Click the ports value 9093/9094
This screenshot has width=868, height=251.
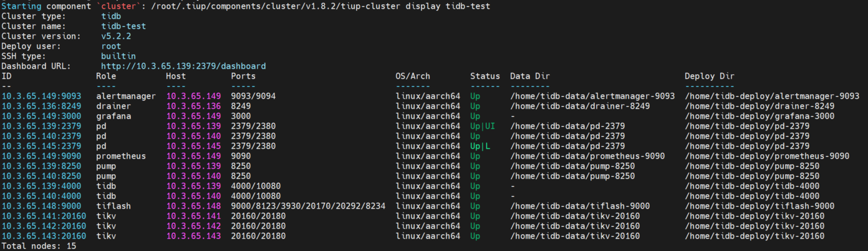point(253,96)
